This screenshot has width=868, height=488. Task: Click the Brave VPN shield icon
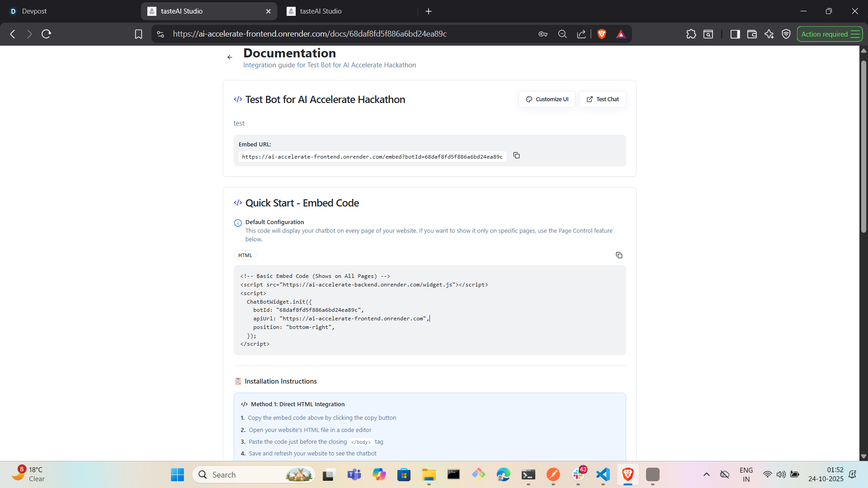click(x=786, y=34)
